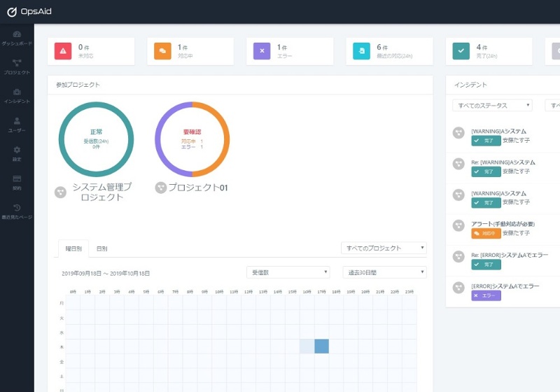Open プロジェクト from the left sidebar
This screenshot has width=560, height=392.
tap(17, 67)
